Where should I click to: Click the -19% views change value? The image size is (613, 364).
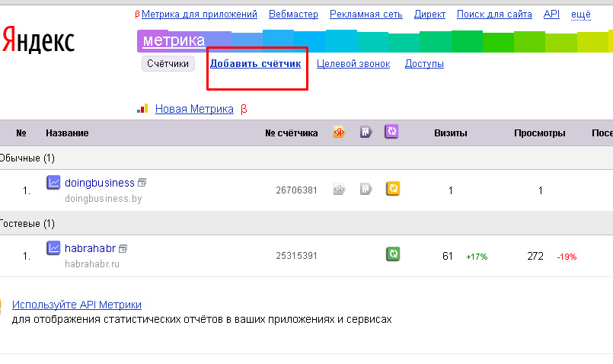coord(567,257)
